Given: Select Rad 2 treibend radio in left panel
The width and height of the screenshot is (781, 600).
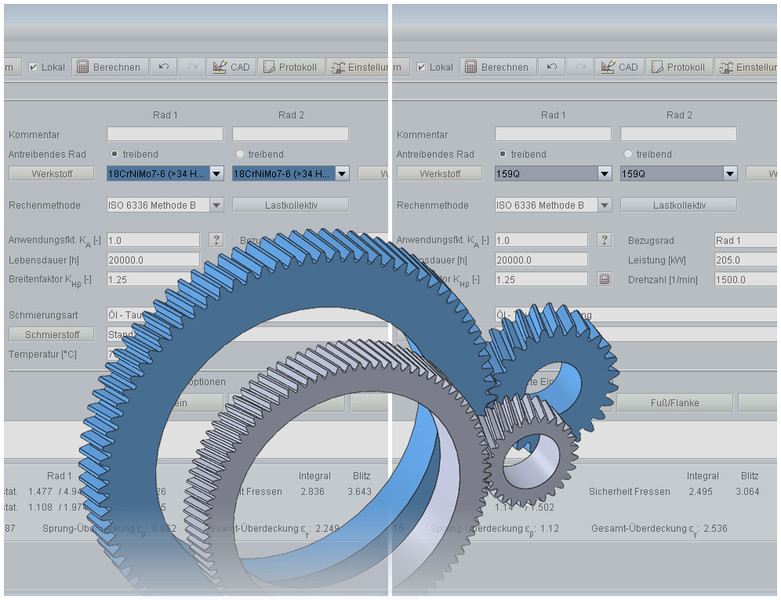Looking at the screenshot, I should coord(239,154).
